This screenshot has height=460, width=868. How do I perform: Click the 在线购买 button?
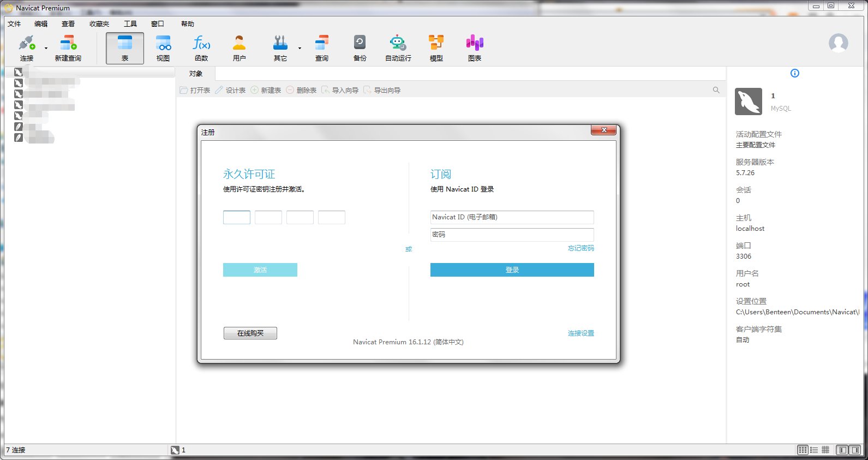250,333
